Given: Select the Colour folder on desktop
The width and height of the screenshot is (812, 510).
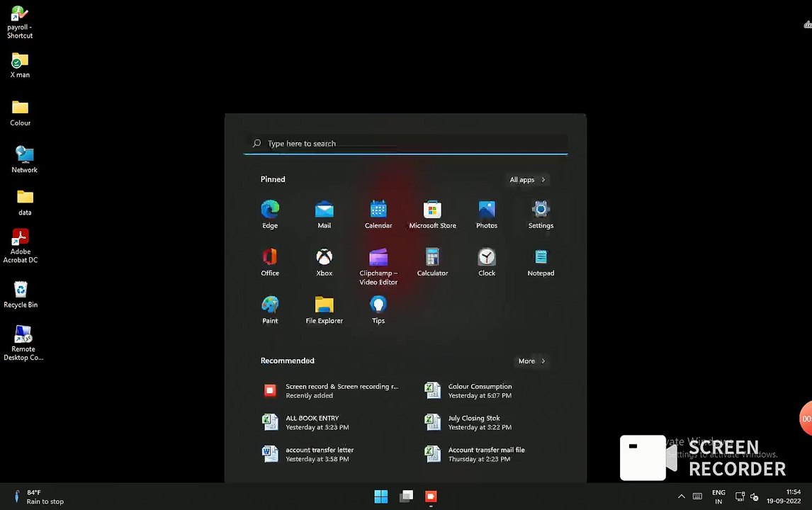Looking at the screenshot, I should tap(20, 113).
